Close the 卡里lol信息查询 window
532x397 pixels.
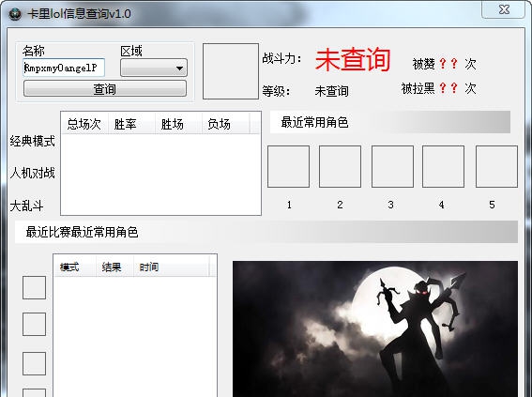point(504,9)
